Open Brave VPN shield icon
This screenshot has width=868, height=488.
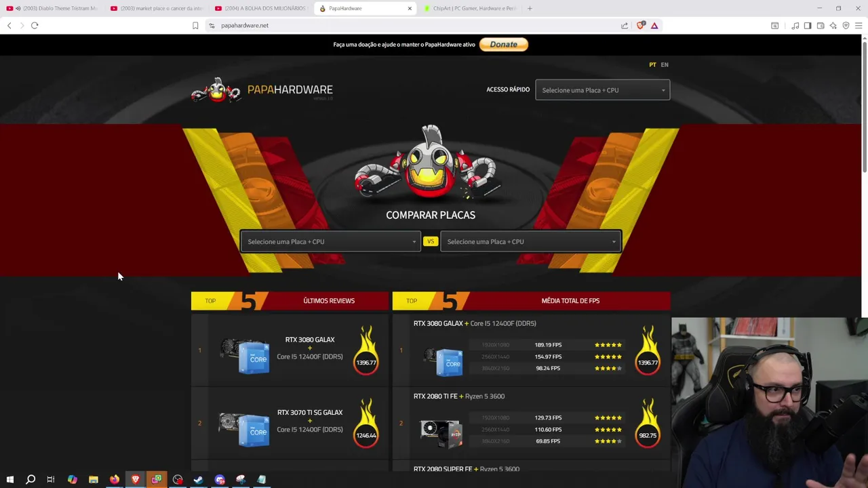click(846, 25)
